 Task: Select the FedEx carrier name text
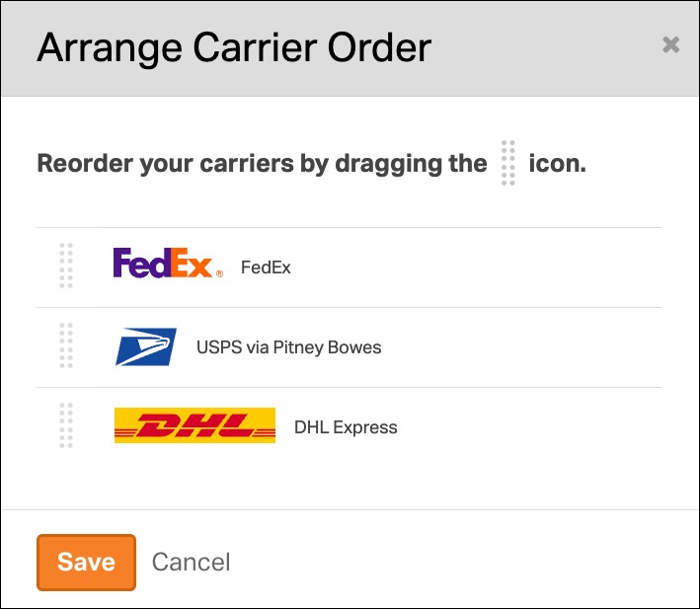[x=266, y=266]
